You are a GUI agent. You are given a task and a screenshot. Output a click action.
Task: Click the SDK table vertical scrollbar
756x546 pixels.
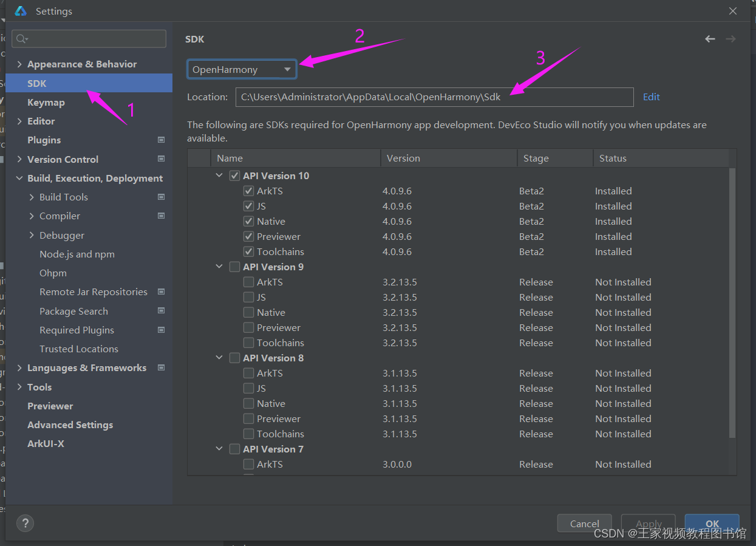click(732, 302)
